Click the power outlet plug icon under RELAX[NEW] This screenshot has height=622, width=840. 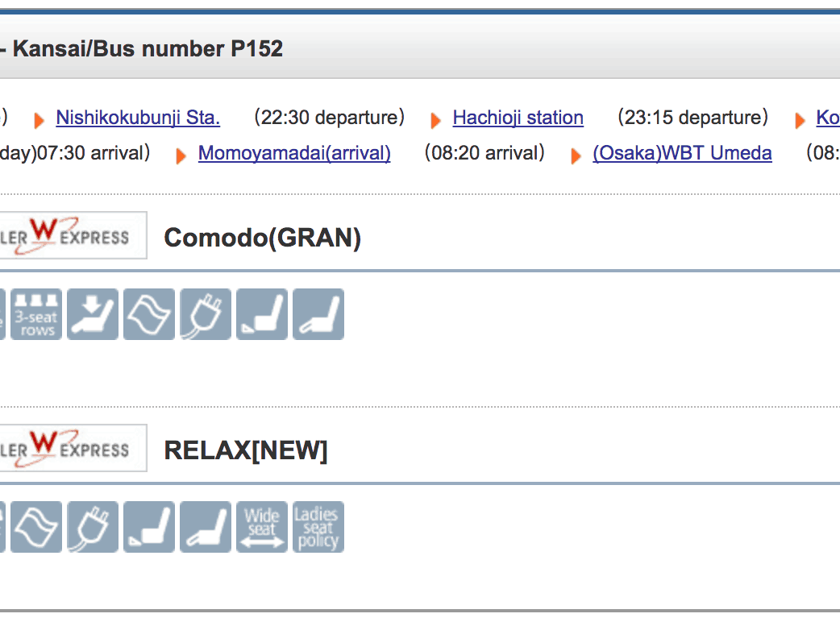tap(93, 527)
